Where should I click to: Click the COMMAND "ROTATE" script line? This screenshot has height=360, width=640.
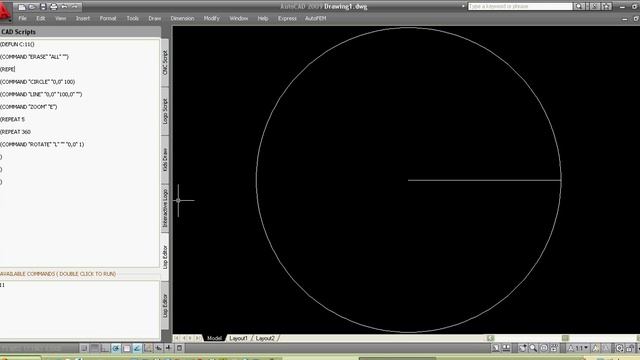[42, 144]
